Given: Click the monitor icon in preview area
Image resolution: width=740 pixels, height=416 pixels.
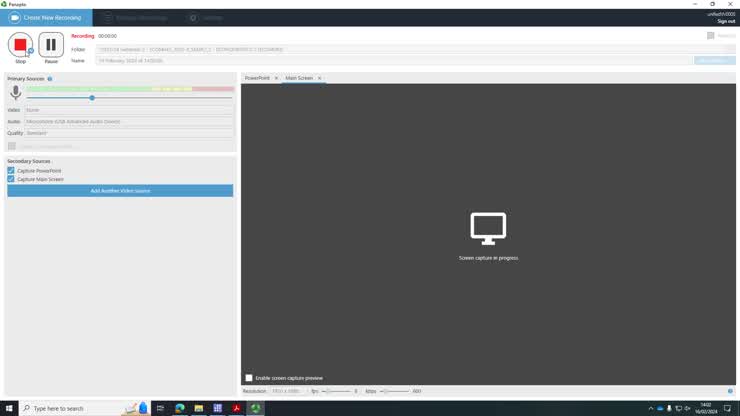Looking at the screenshot, I should [x=488, y=228].
